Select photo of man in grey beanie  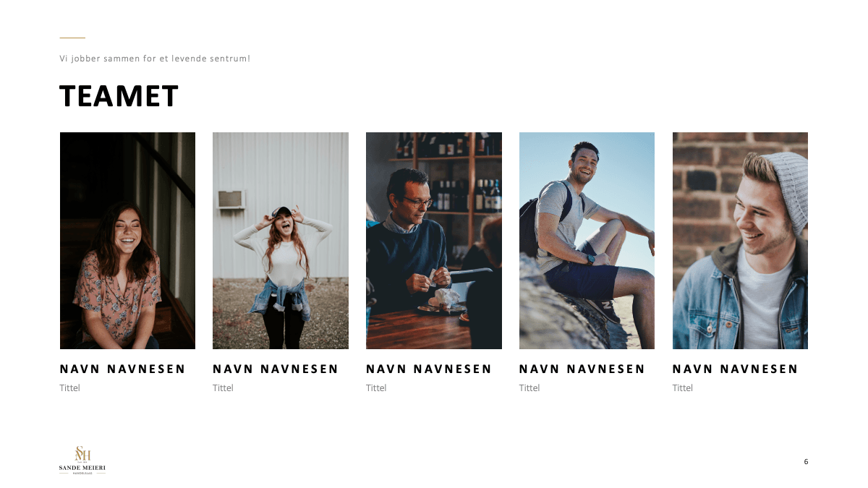click(x=740, y=241)
